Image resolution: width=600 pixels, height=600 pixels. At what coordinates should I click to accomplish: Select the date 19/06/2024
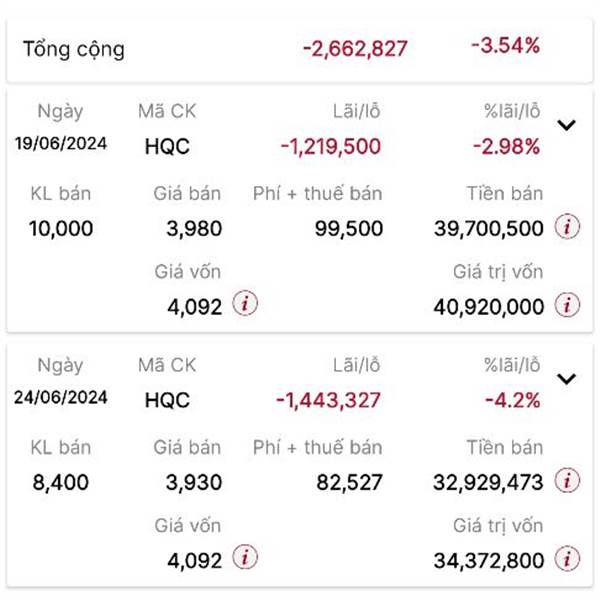[x=61, y=143]
